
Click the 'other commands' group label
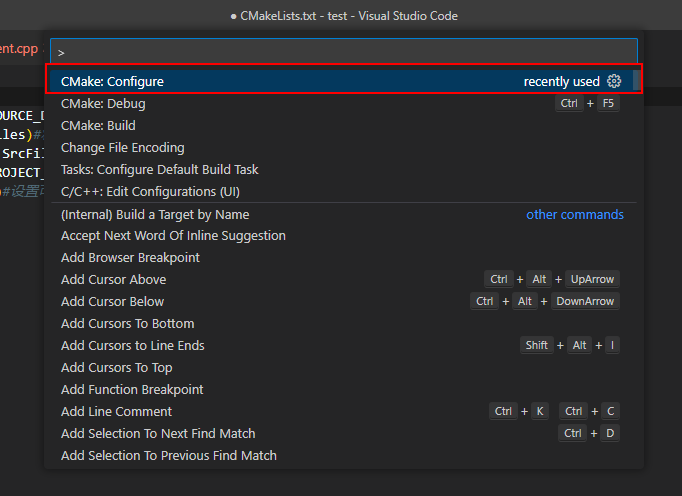tap(575, 214)
